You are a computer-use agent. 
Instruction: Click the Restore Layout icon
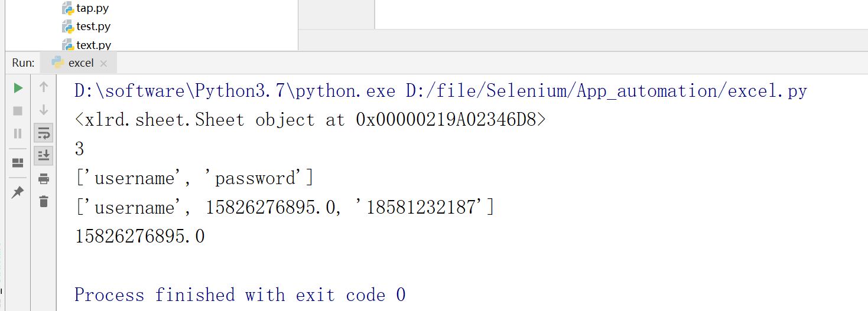pyautogui.click(x=18, y=162)
